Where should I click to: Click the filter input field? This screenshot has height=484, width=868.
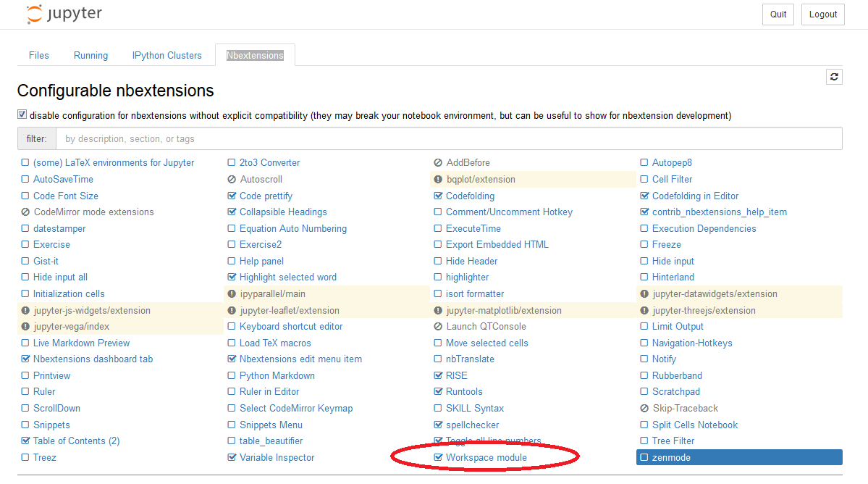coord(449,139)
